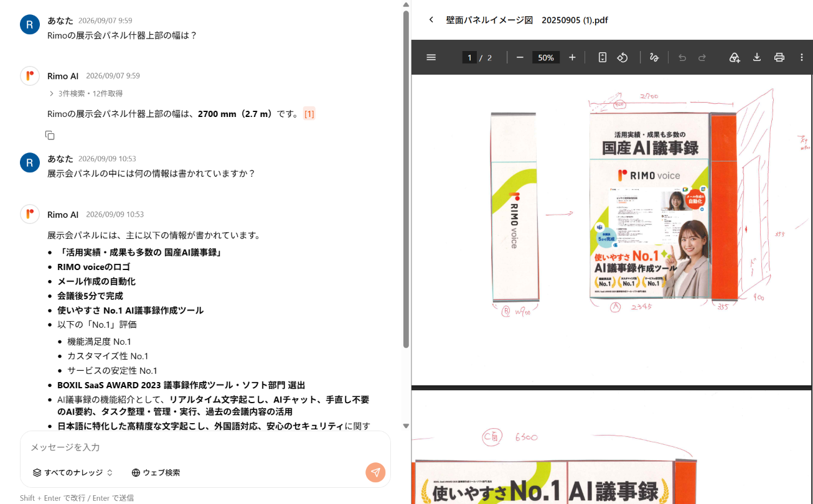This screenshot has height=504, width=813.
Task: Click the 国産AI議事録 poster in PDF page
Action: (x=650, y=206)
